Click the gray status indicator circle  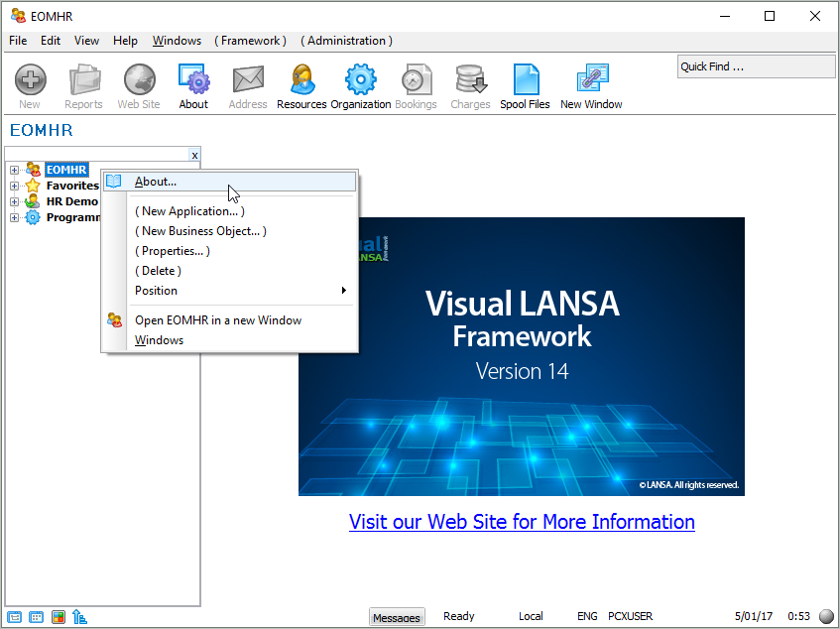pyautogui.click(x=826, y=617)
